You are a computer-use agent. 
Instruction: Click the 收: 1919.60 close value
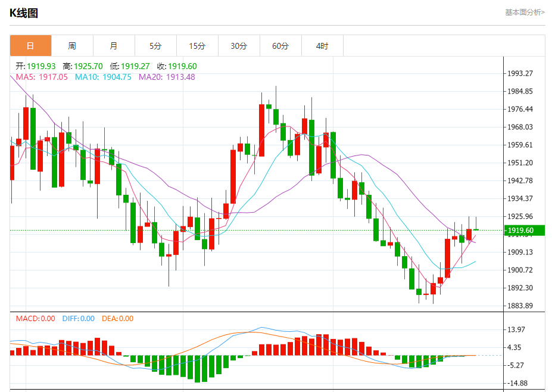click(177, 66)
